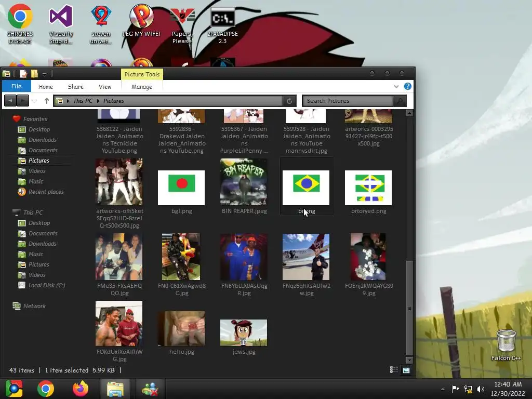Click inside the Search Pictures field
The height and width of the screenshot is (399, 532).
coord(348,101)
